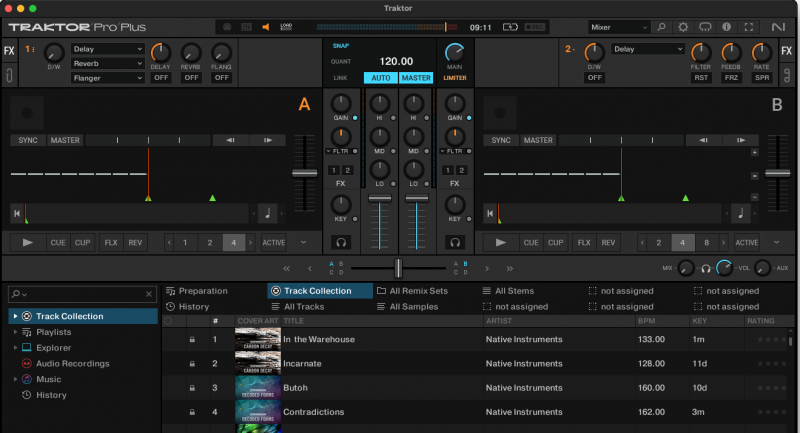Click the headphone cue icon for Deck B
Screen dimensions: 800x433
(455, 242)
